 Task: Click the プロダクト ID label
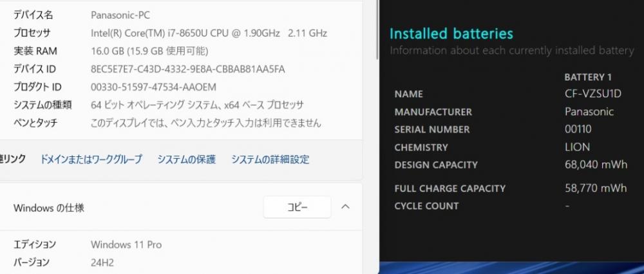(37, 87)
